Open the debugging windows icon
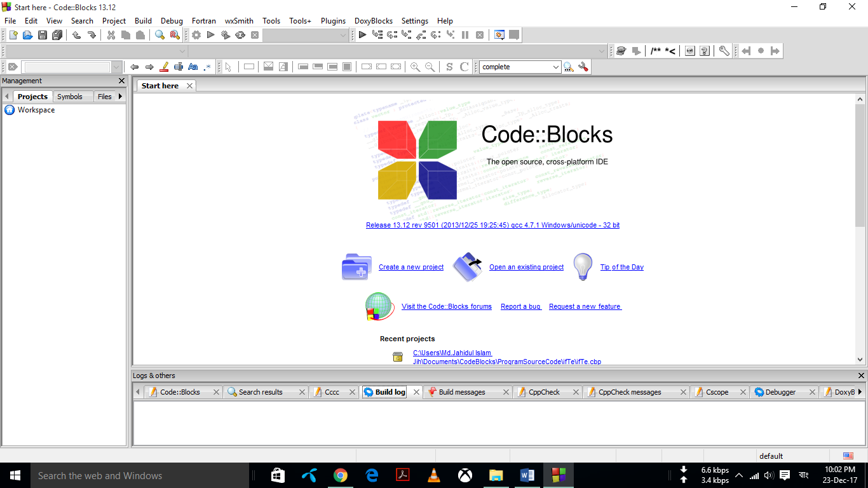 pos(499,35)
